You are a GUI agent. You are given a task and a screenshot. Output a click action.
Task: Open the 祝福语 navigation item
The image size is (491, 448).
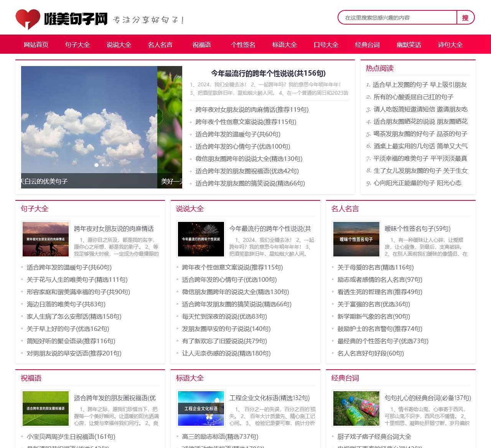coord(201,45)
